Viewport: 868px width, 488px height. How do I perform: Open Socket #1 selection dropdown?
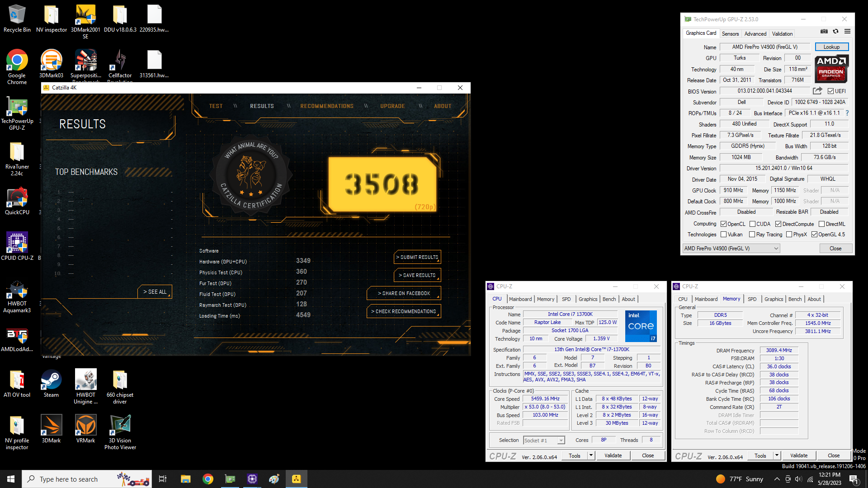[x=544, y=441]
